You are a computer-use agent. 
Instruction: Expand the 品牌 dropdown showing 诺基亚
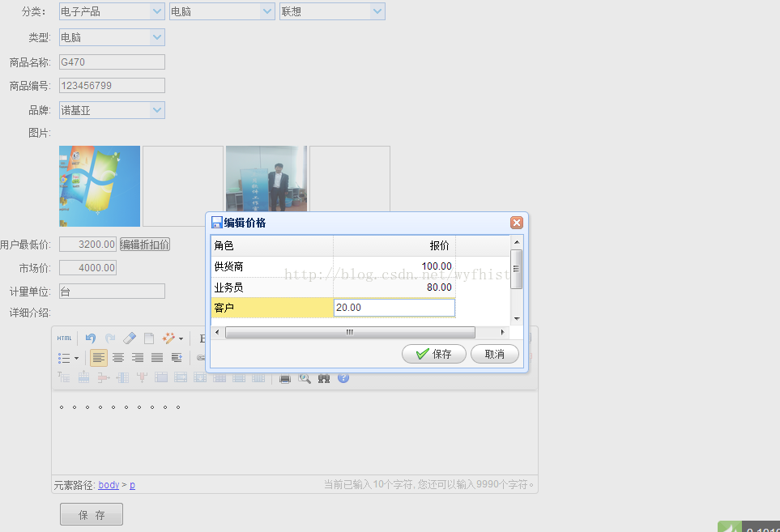click(x=156, y=110)
